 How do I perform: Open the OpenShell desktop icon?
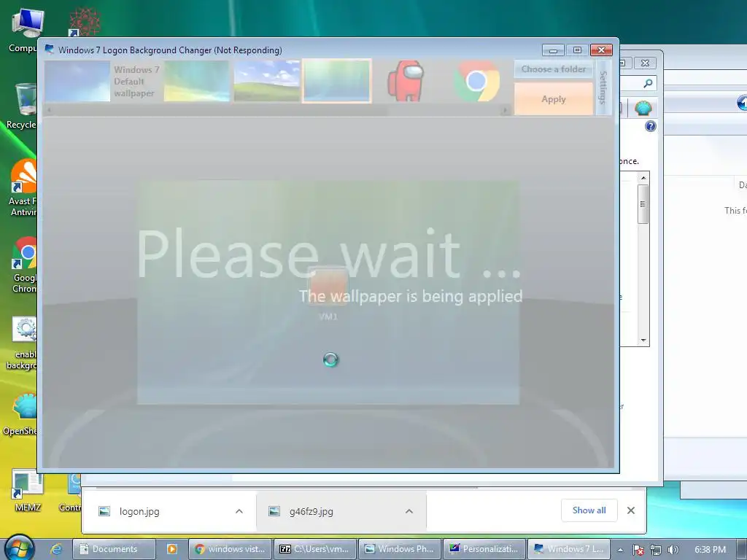click(x=21, y=414)
